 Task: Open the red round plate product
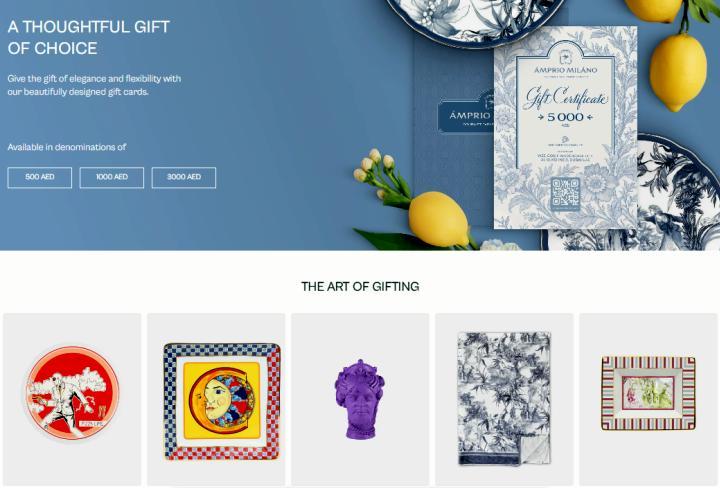pyautogui.click(x=72, y=393)
